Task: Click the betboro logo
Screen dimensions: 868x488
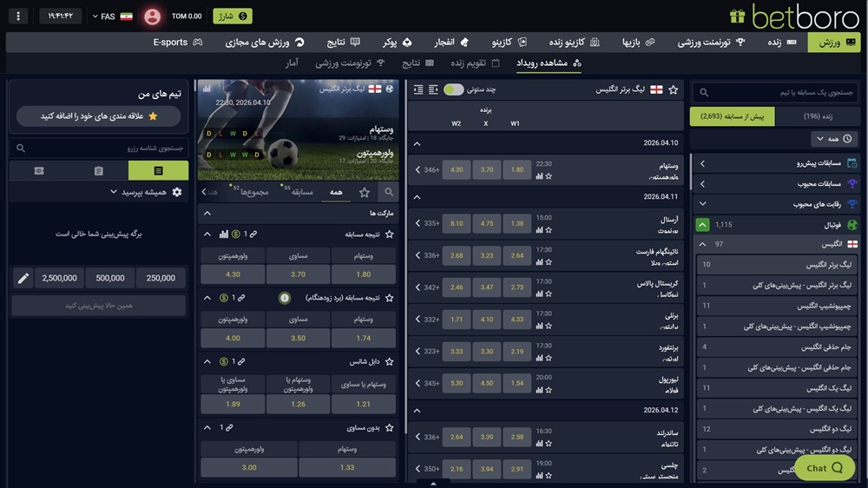Action: (806, 16)
